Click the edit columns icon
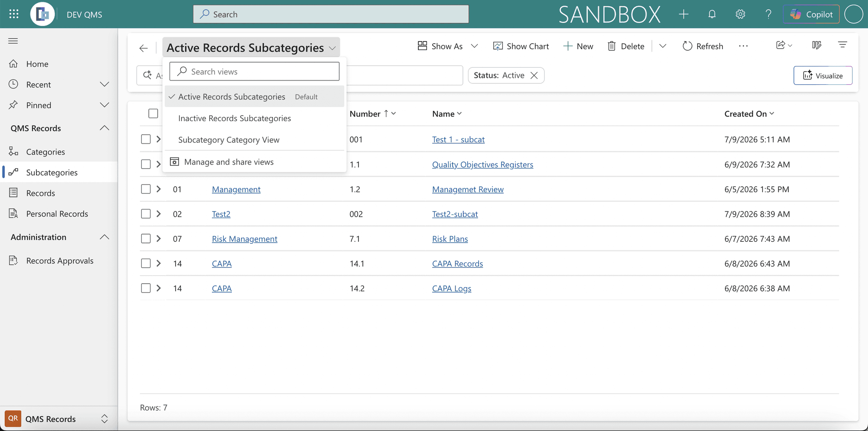 [x=817, y=45]
